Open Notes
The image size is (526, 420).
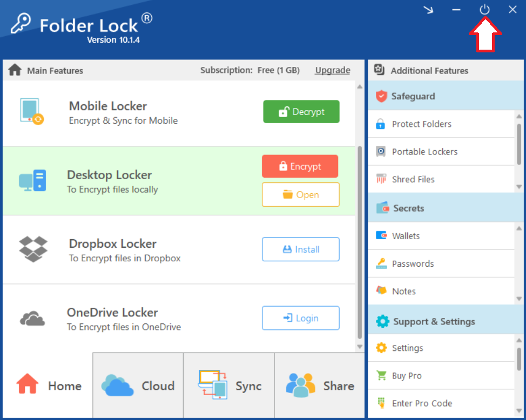coord(441,291)
